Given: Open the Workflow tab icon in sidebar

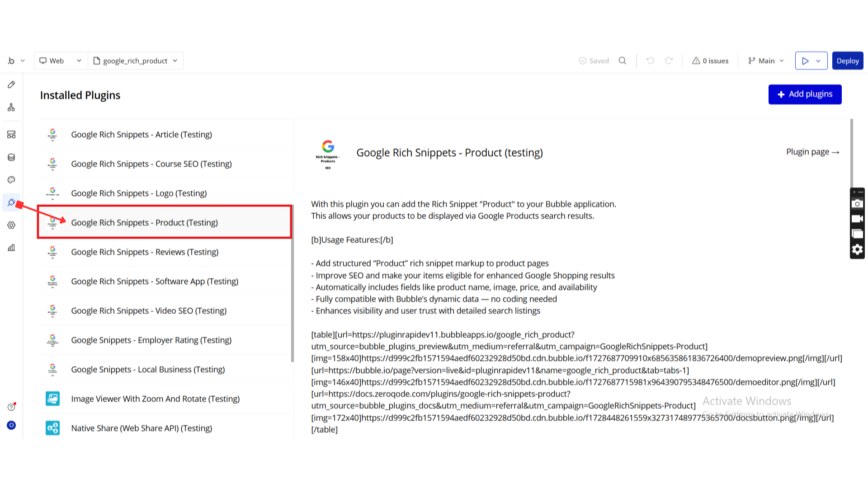Looking at the screenshot, I should [x=11, y=108].
